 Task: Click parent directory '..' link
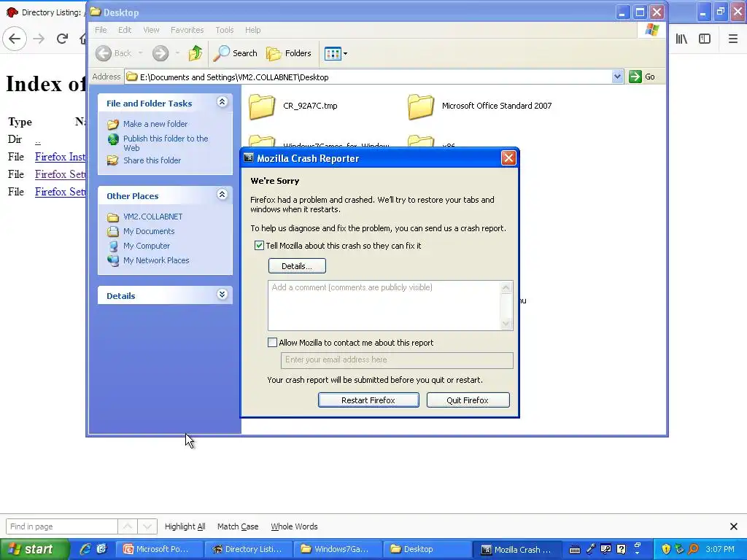coord(38,140)
